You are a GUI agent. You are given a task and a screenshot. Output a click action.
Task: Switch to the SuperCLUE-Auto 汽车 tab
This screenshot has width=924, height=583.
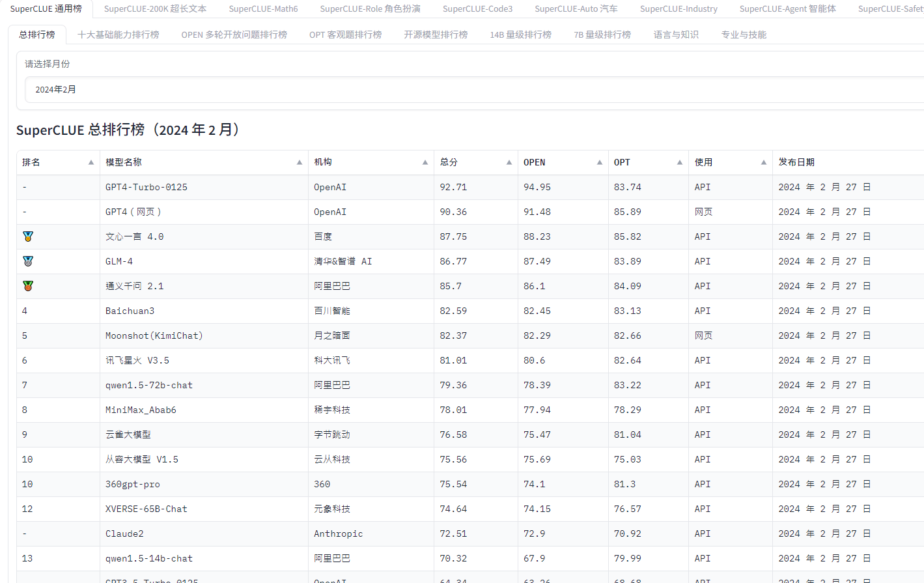click(x=576, y=9)
